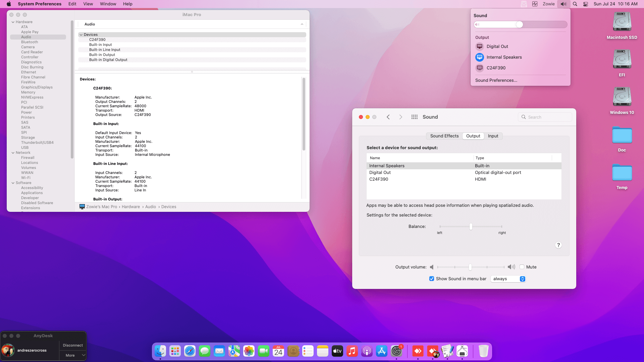Click the volume icon in menu bar
The image size is (644, 362).
pos(563,4)
